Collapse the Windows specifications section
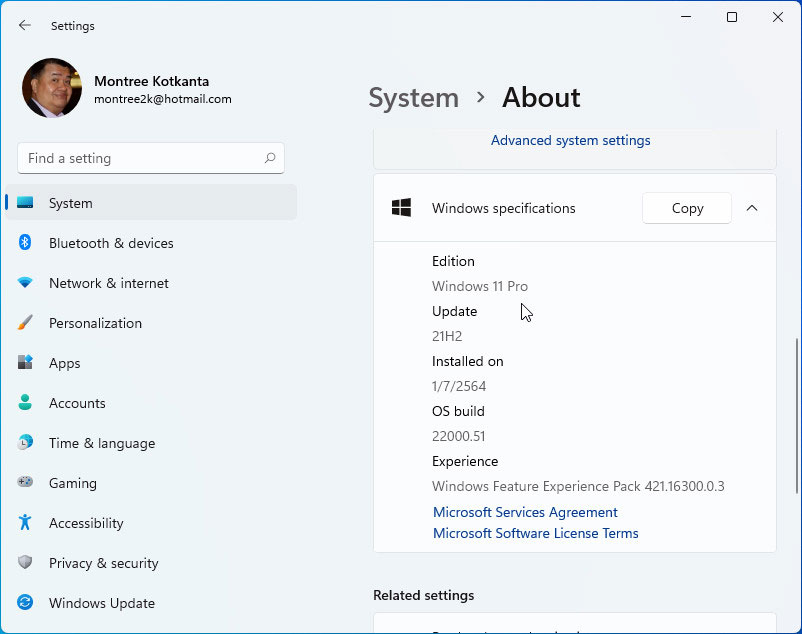 coord(752,208)
